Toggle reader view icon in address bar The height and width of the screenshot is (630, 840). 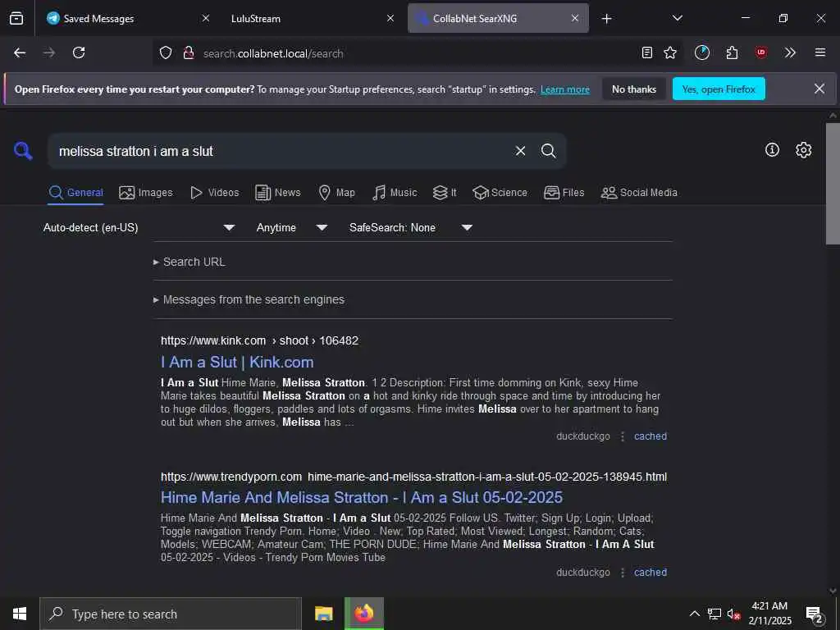click(x=647, y=52)
